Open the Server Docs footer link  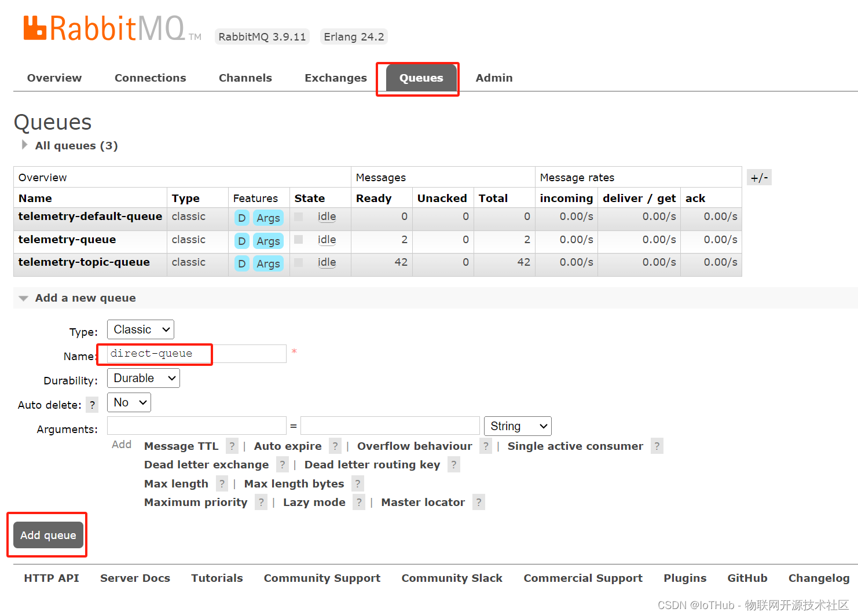[x=135, y=578]
